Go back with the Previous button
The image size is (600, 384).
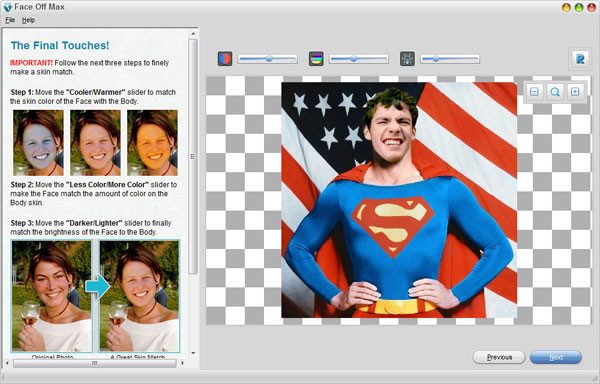coord(499,357)
